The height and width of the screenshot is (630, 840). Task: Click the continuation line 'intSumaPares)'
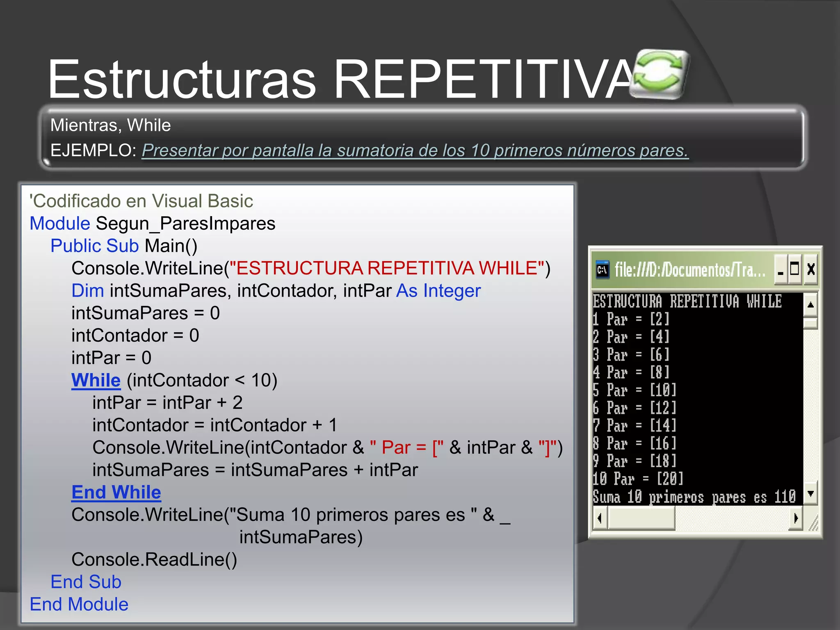pos(301,537)
